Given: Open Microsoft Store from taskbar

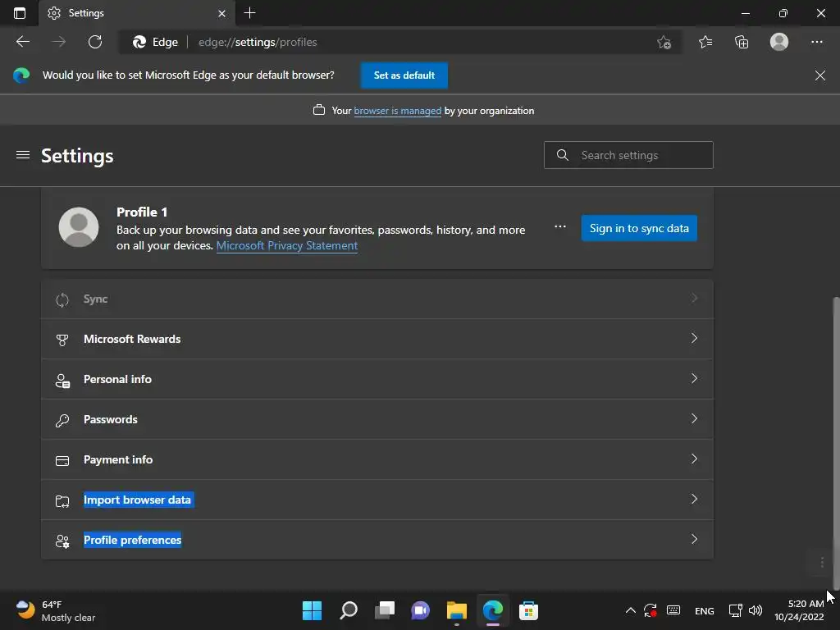Looking at the screenshot, I should point(528,610).
